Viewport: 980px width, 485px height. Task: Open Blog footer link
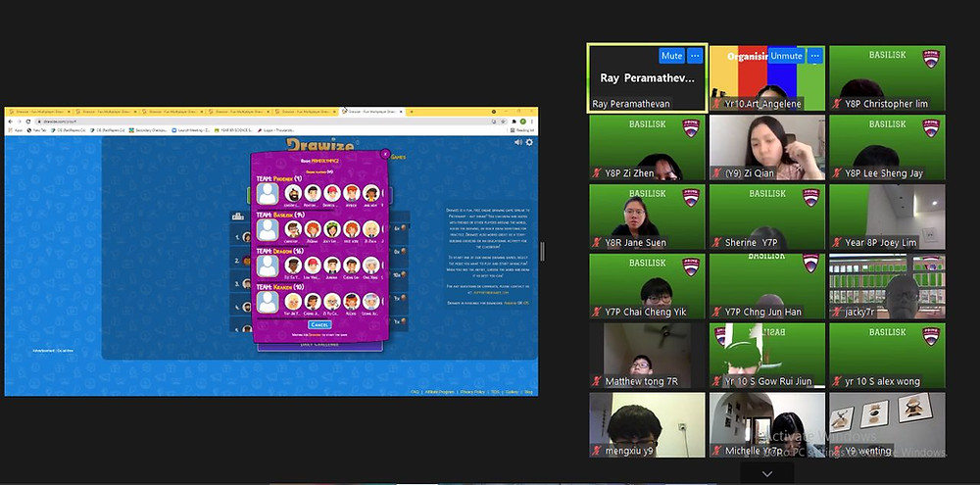[x=529, y=392]
